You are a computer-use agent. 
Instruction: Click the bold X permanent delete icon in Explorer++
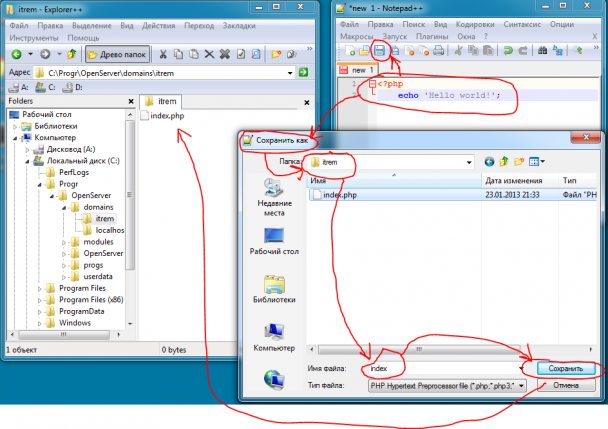pyautogui.click(x=225, y=54)
